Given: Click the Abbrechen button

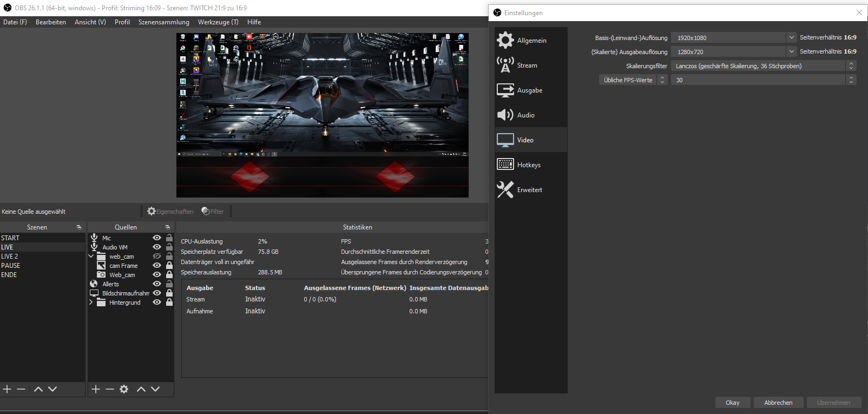Looking at the screenshot, I should tap(778, 403).
